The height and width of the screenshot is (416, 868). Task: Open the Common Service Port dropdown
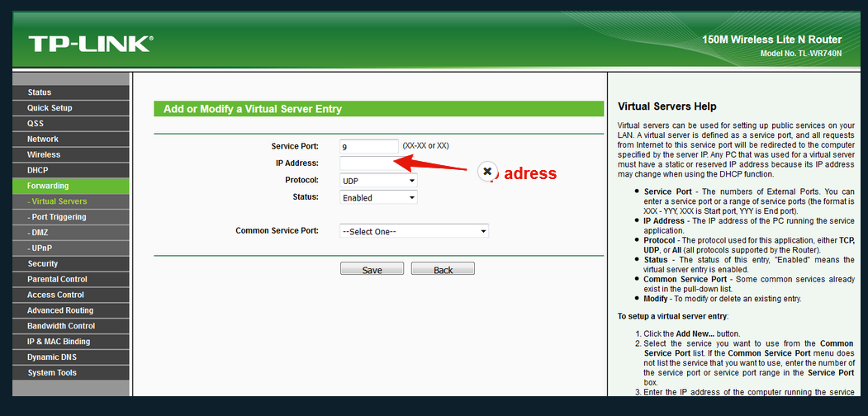[x=414, y=231]
